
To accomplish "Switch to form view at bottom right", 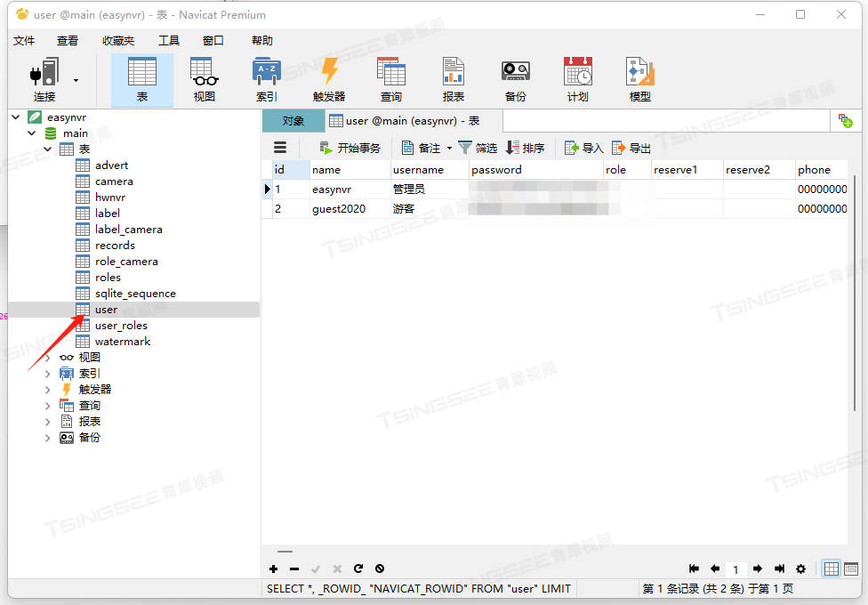I will (850, 569).
